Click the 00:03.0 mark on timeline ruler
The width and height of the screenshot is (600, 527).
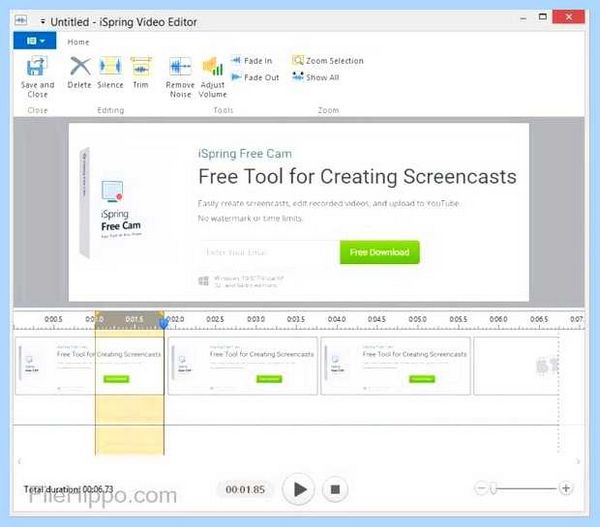tap(256, 319)
